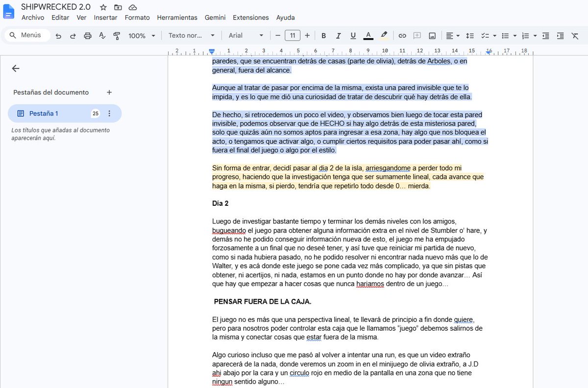Insert an image with picture icon
Image resolution: width=588 pixels, height=388 pixels.
coord(432,36)
